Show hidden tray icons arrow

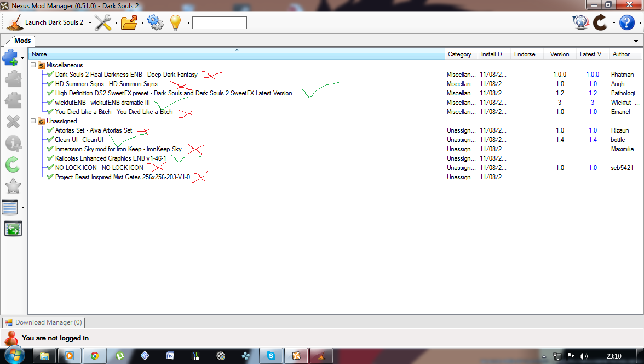click(544, 356)
